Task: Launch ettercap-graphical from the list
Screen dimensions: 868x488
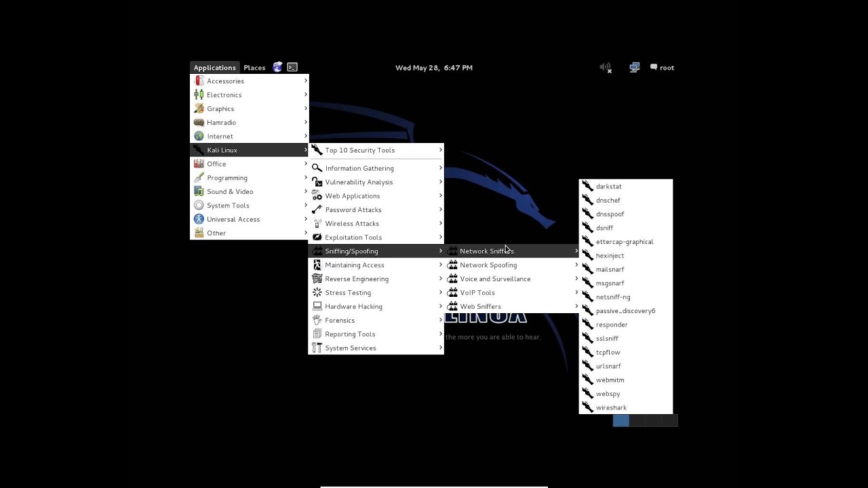Action: point(626,242)
